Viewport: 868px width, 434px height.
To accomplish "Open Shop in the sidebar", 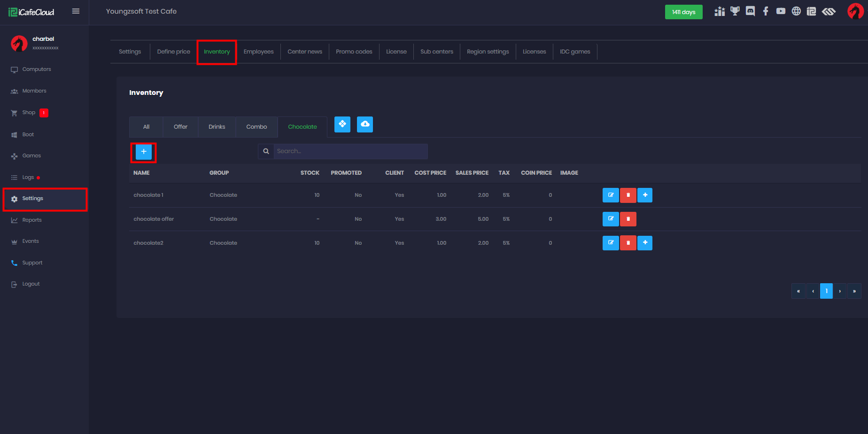I will pos(29,113).
